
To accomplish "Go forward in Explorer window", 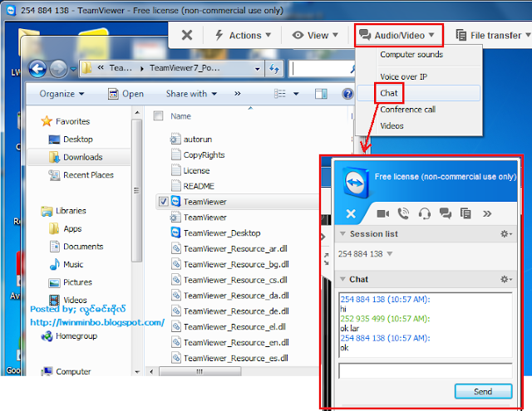I will 58,69.
